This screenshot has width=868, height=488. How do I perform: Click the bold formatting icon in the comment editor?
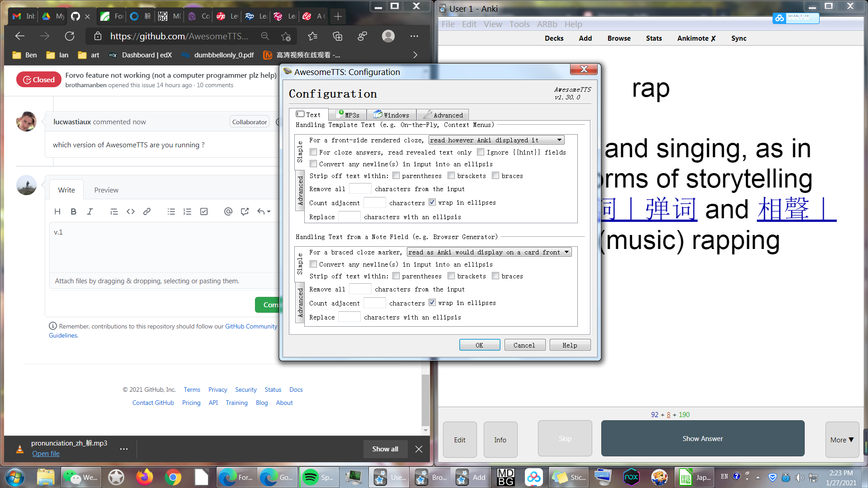(74, 211)
